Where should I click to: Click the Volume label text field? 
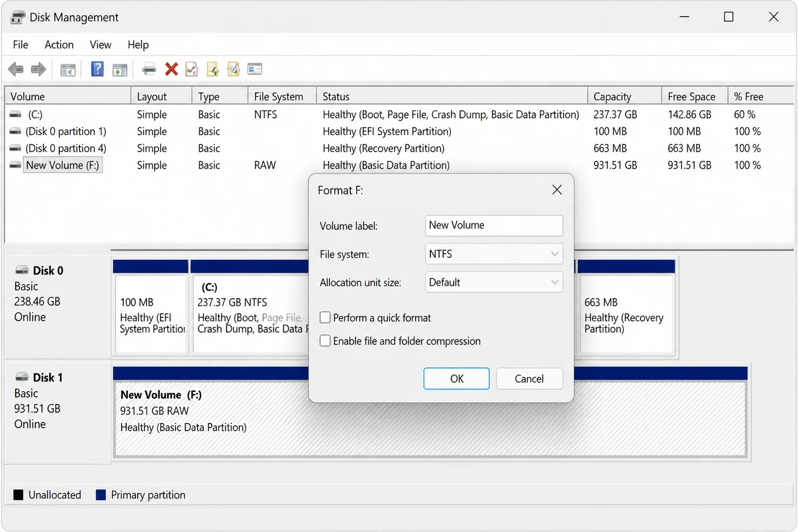tap(494, 225)
